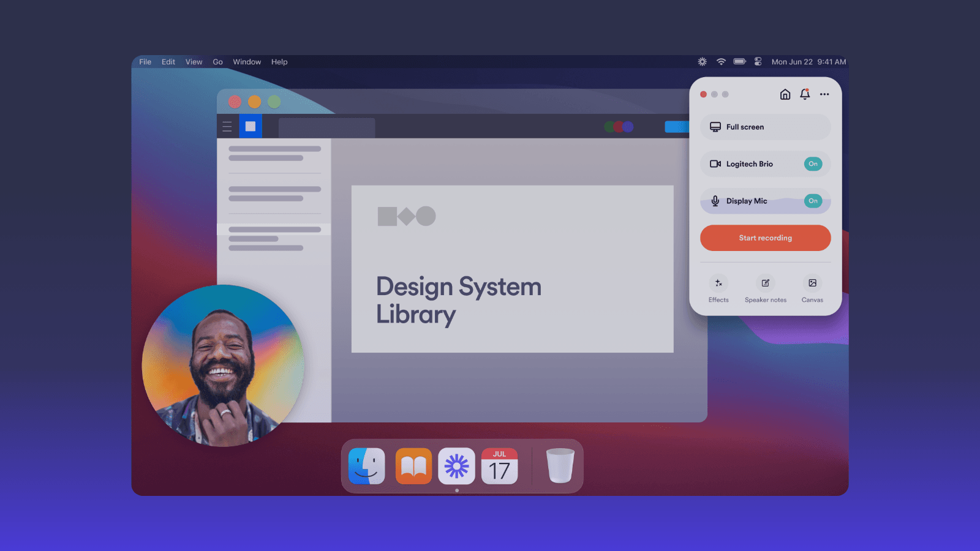The height and width of the screenshot is (551, 980).
Task: Click the Start recording button
Action: 765,238
